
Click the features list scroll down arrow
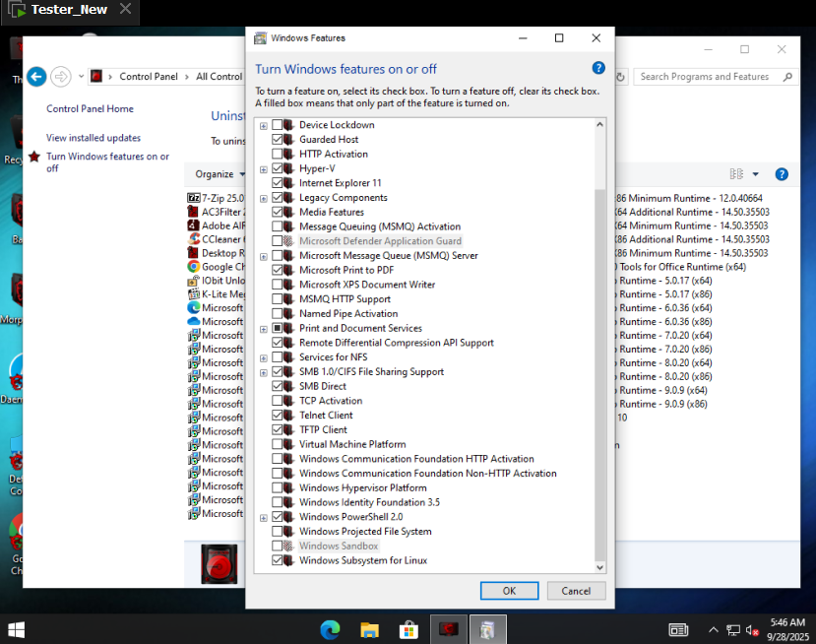(x=599, y=567)
